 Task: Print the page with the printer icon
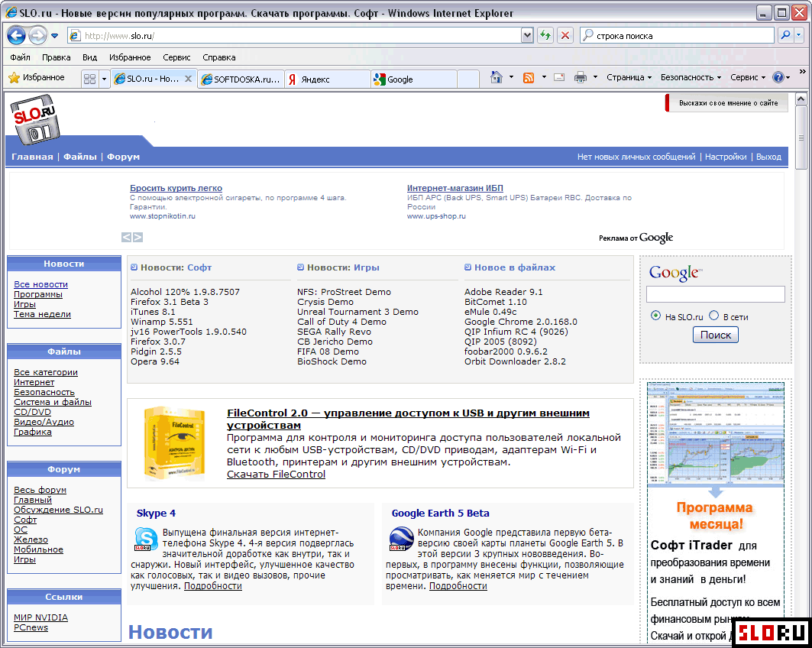[581, 78]
